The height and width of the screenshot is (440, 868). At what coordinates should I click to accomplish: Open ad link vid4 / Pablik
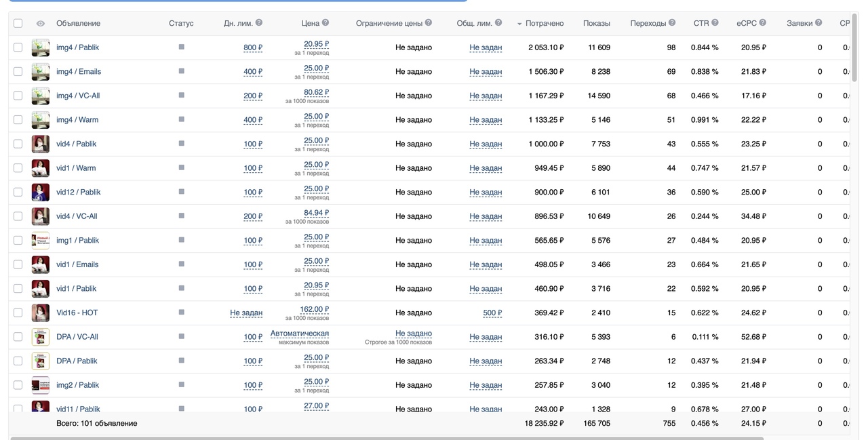pos(77,144)
